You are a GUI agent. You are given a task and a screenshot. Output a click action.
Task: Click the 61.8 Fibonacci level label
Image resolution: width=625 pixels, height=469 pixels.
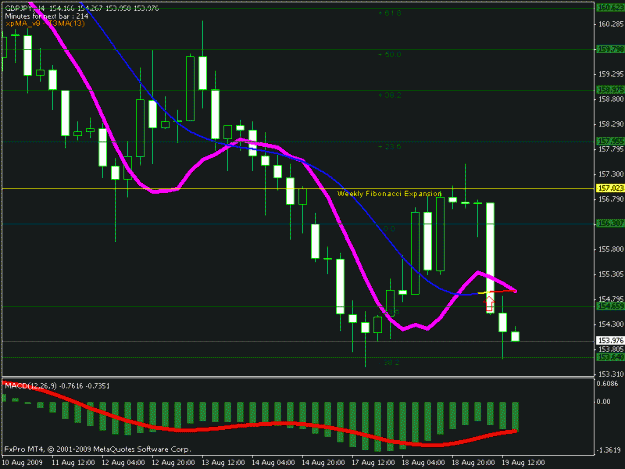(390, 13)
